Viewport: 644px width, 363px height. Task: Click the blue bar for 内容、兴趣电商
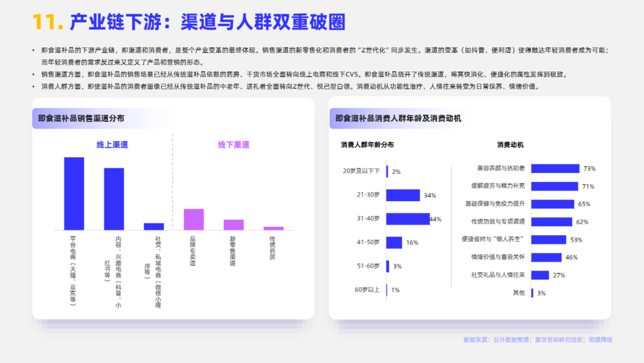coord(114,199)
